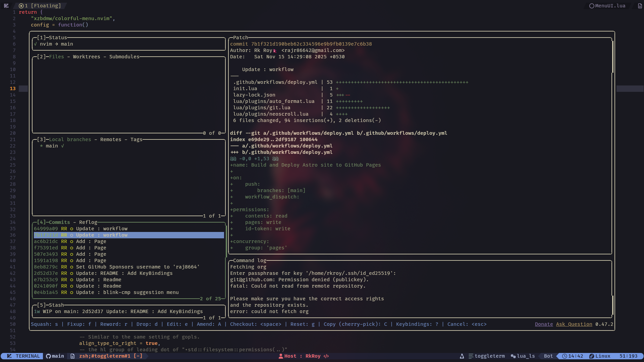Click the file icon in the zsh toggleterm segment

(72, 356)
